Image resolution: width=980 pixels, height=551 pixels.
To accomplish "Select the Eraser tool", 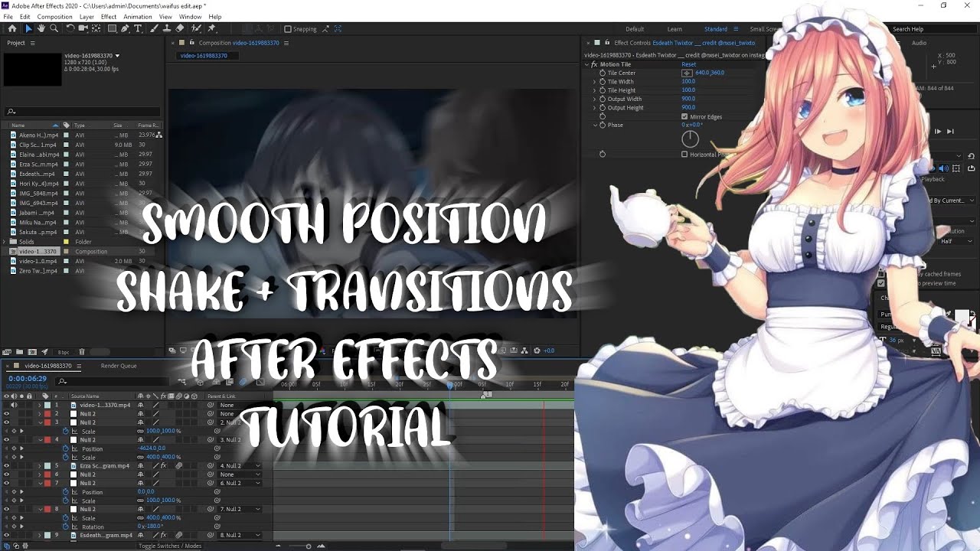I will 180,28.
